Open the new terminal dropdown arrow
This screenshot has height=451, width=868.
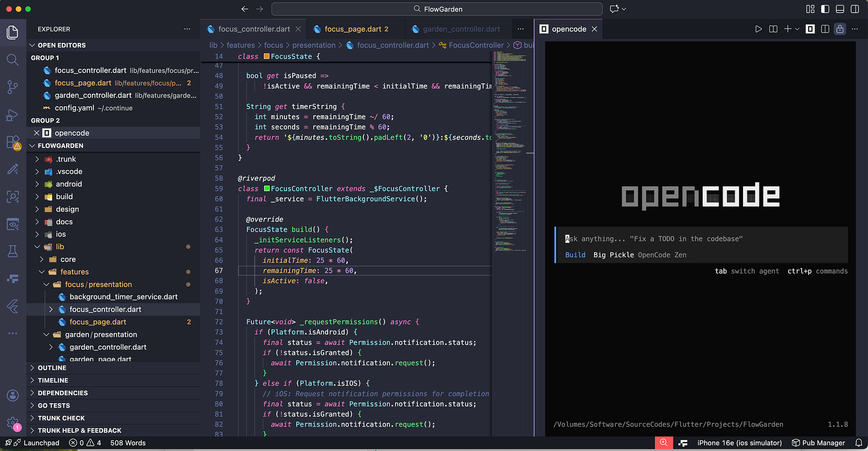tap(797, 29)
